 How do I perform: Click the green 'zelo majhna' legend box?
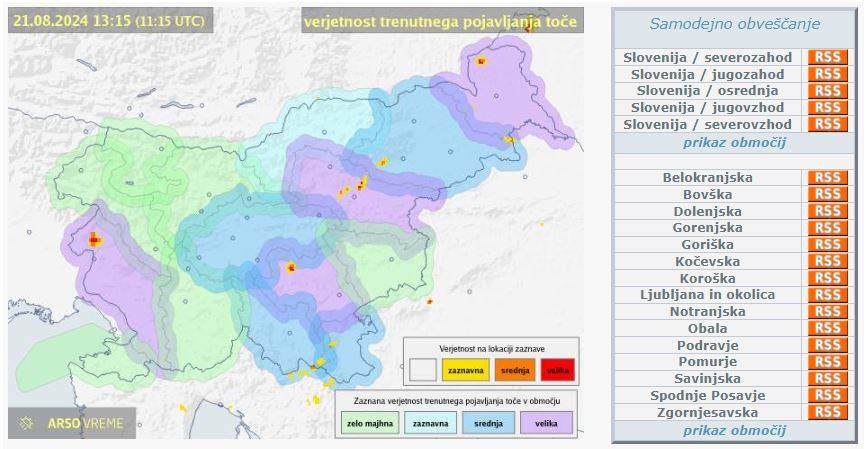[367, 423]
